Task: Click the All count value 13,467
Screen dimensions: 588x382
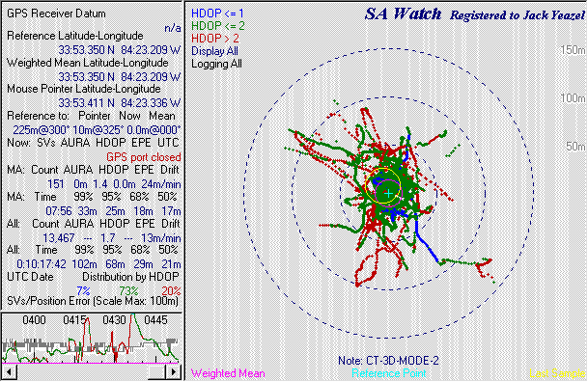Action: pyautogui.click(x=59, y=238)
